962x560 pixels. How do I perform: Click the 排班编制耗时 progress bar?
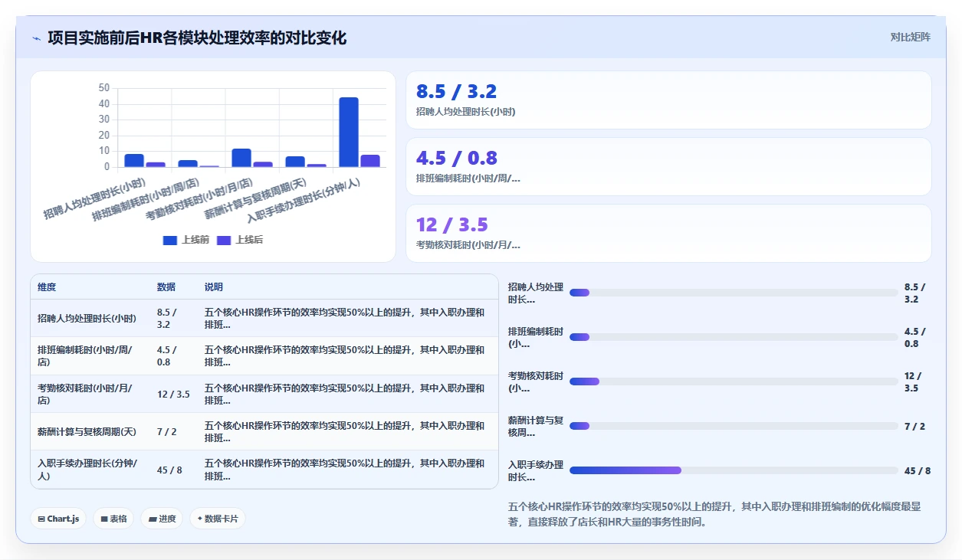coord(734,337)
